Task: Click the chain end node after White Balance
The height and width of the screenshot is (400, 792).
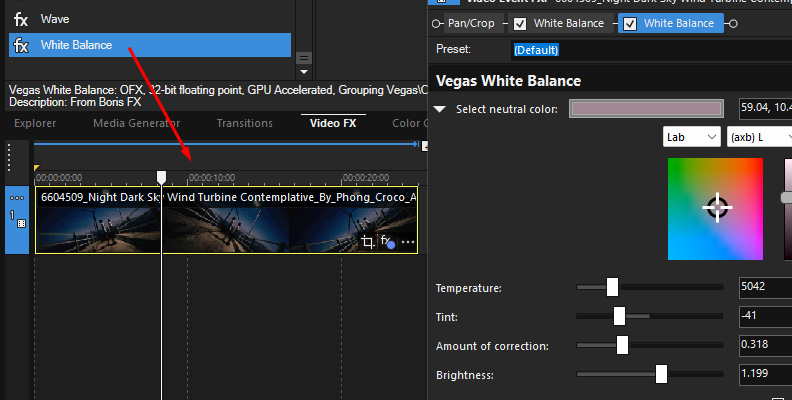Action: (733, 24)
